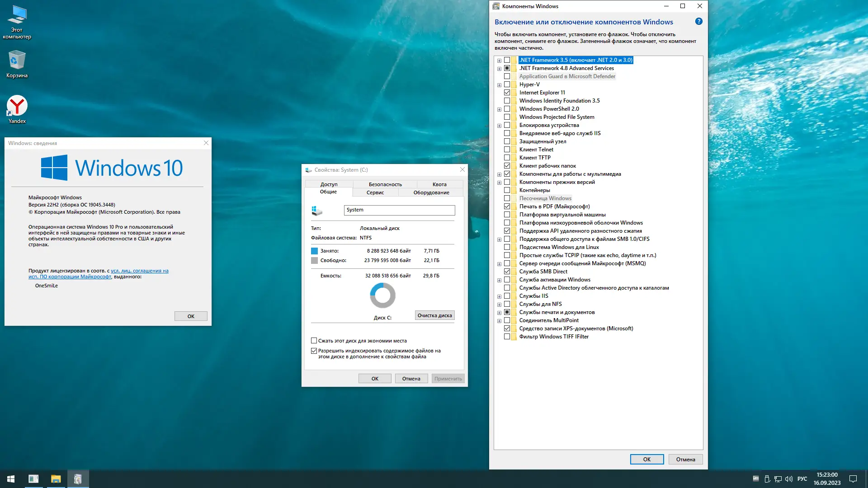The image size is (868, 488).
Task: Uncheck the Internet Explorer 11 checkbox
Action: pos(507,93)
